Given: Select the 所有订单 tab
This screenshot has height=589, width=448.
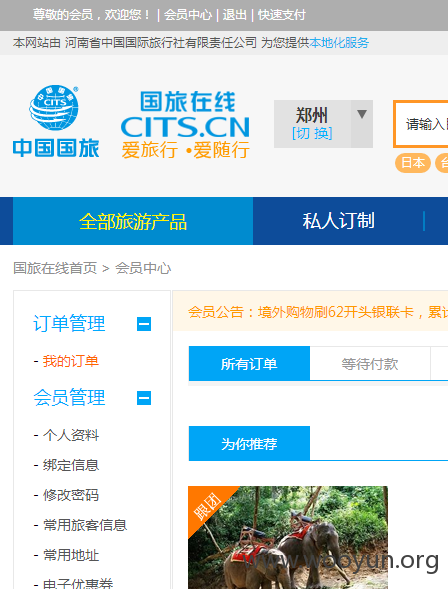Looking at the screenshot, I should click(249, 364).
